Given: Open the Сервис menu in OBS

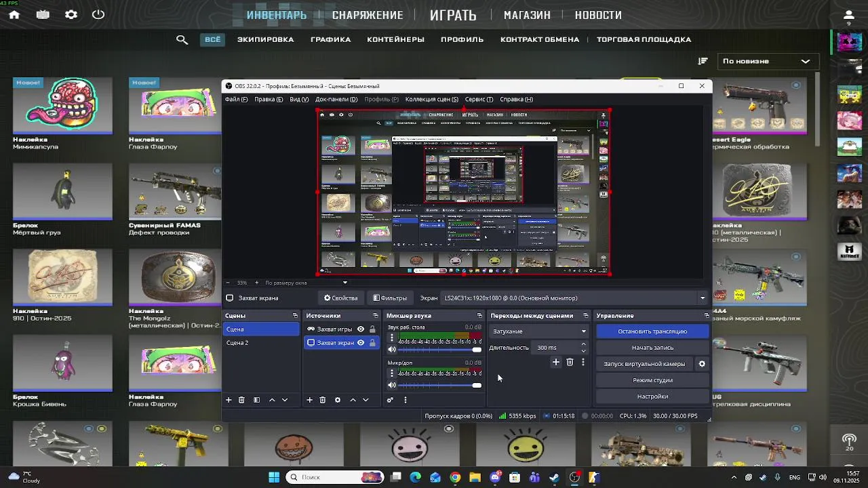Looking at the screenshot, I should coord(479,100).
